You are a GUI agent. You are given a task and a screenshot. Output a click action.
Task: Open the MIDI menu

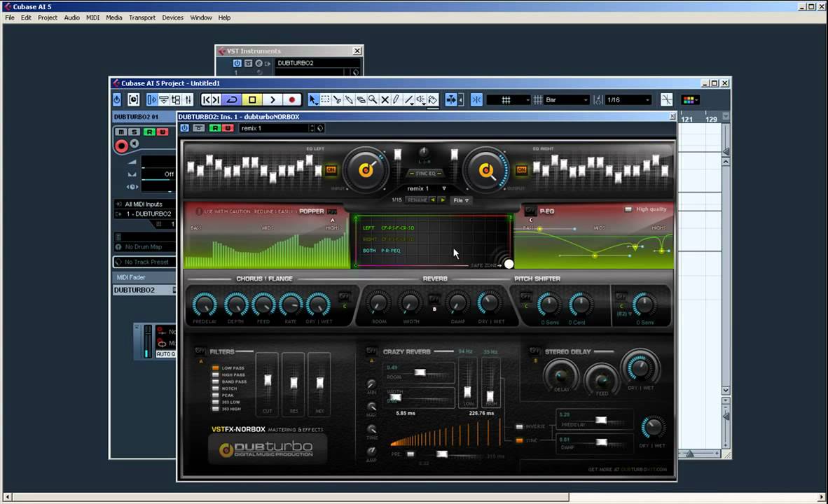point(93,17)
